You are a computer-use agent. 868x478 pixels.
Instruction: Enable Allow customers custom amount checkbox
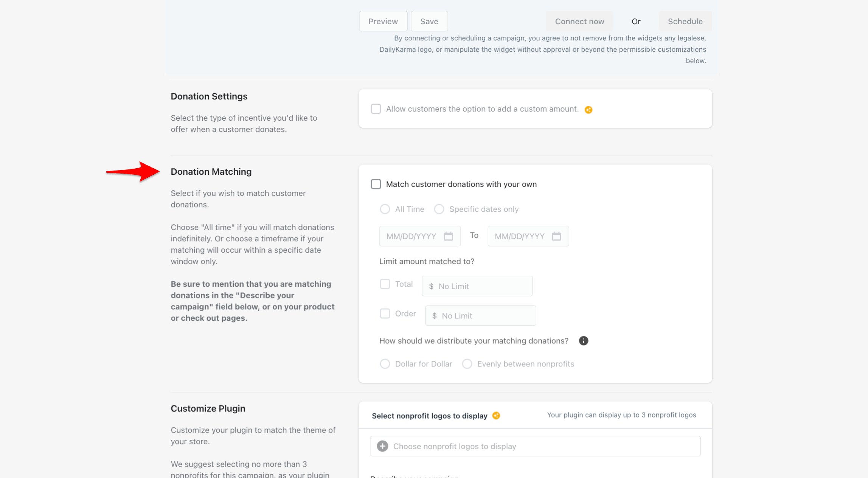coord(376,109)
